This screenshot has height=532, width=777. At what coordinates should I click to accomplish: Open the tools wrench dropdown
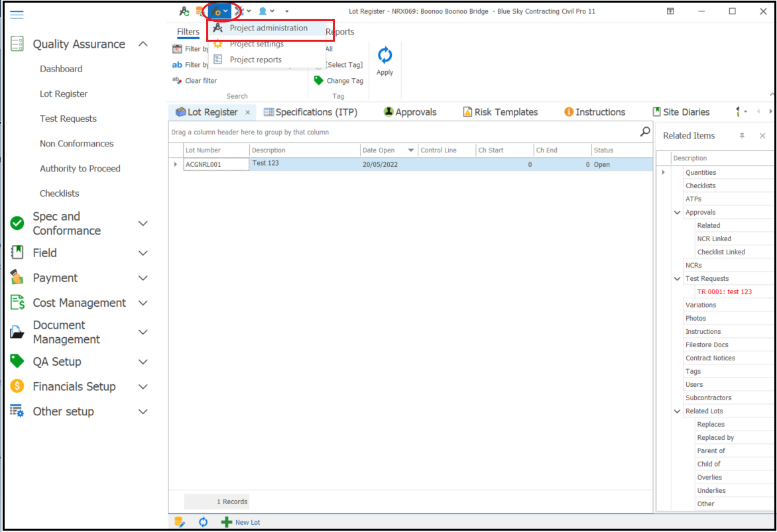coord(243,11)
